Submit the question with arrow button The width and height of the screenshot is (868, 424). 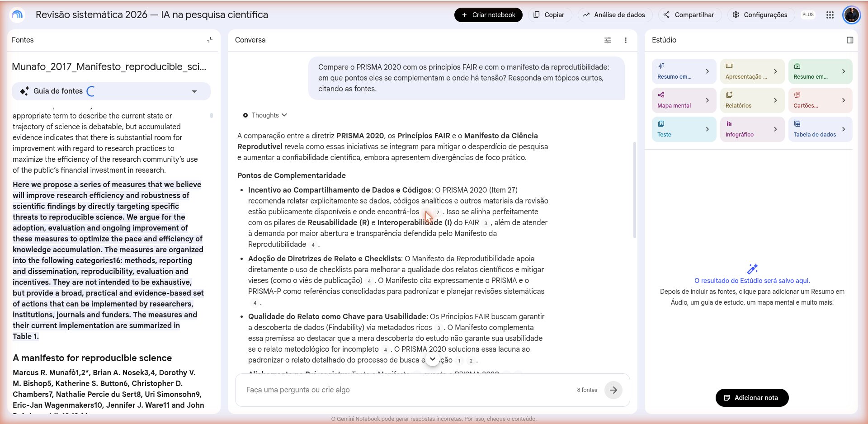[613, 390]
